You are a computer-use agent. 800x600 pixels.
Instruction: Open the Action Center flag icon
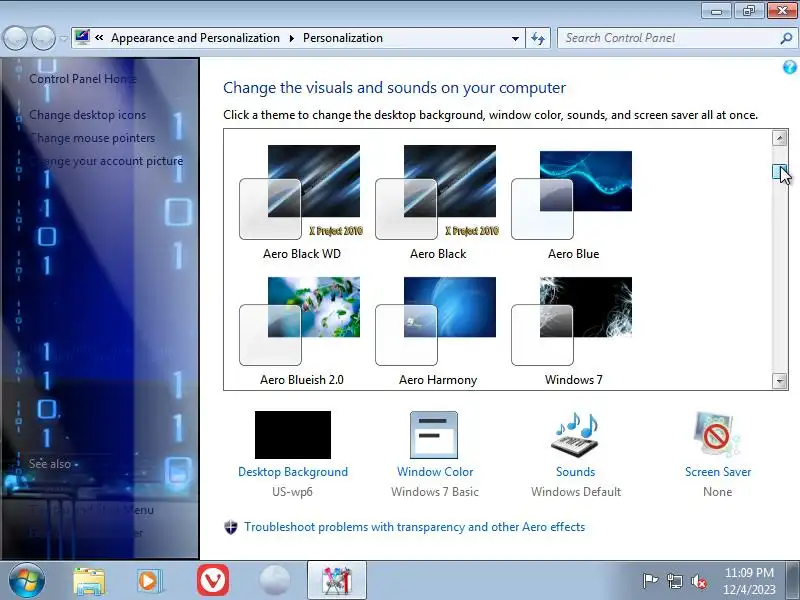pyautogui.click(x=650, y=581)
